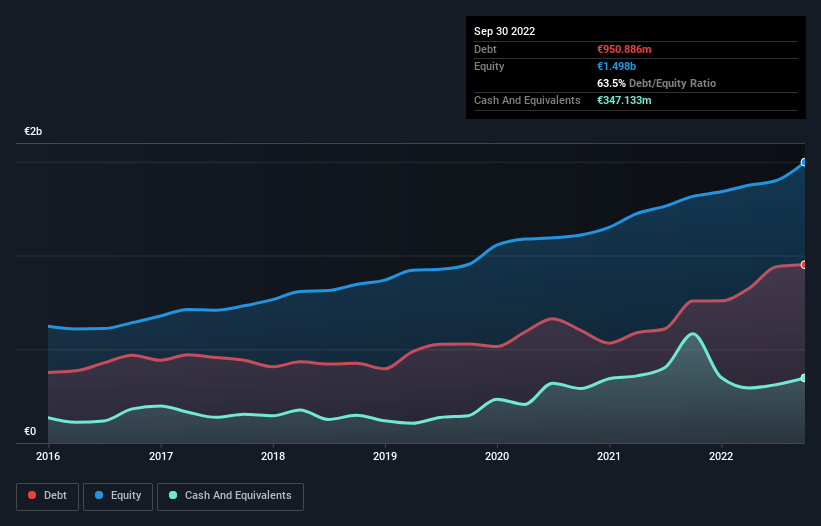Select the 2017 x-axis label

pyautogui.click(x=161, y=456)
